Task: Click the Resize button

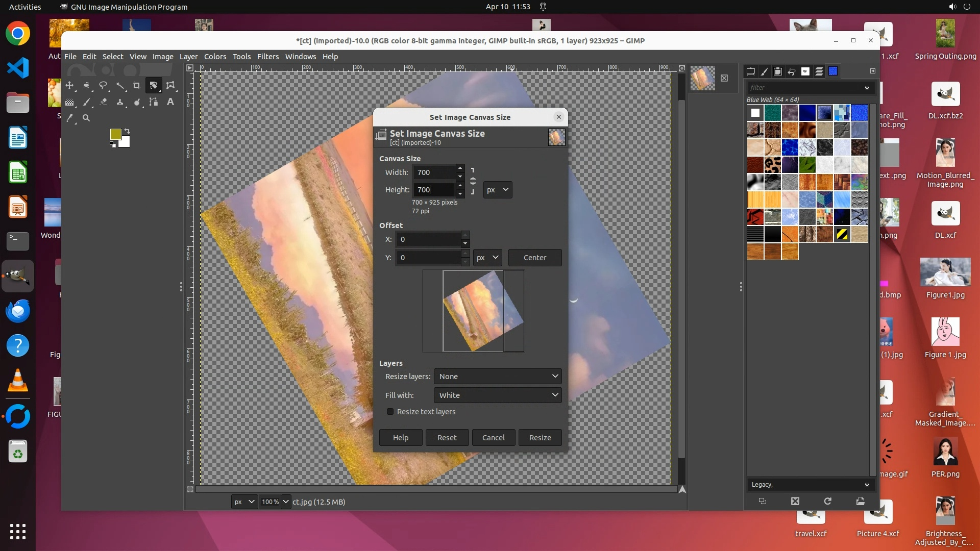Action: click(x=540, y=438)
